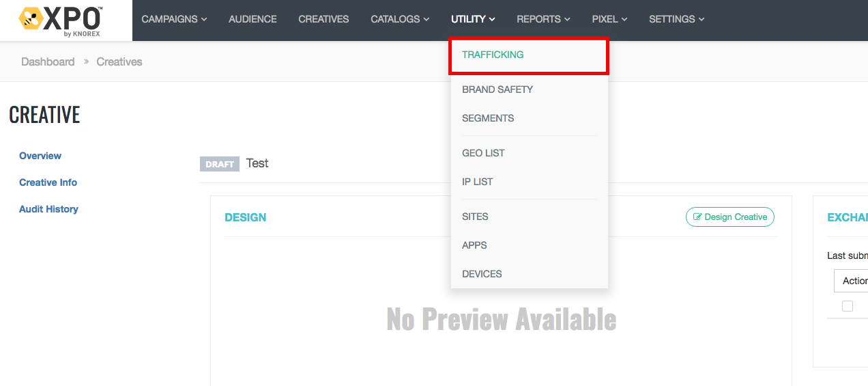Go to the Audience page
Image resolution: width=868 pixels, height=386 pixels.
252,19
